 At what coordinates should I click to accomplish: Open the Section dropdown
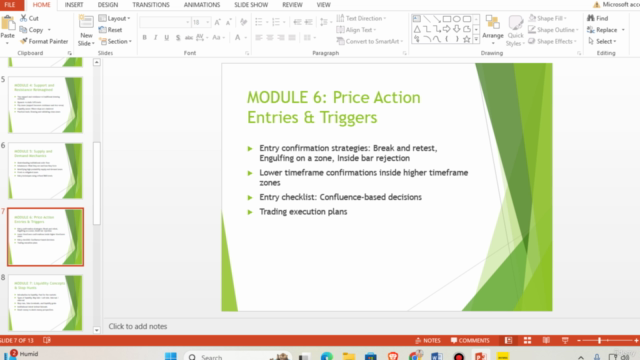click(116, 41)
